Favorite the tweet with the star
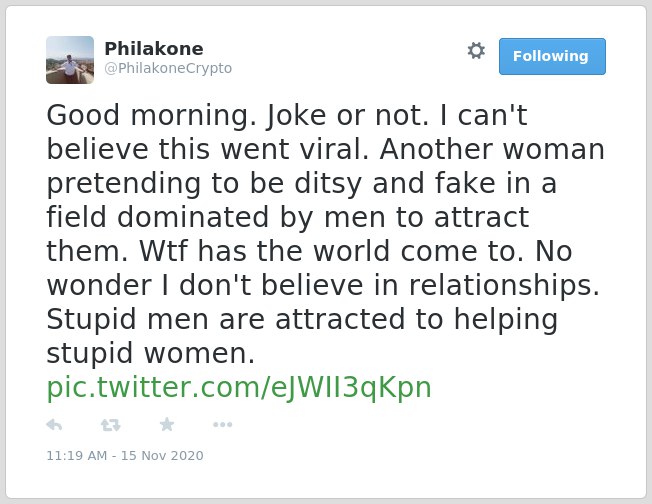652x504 pixels. (167, 424)
